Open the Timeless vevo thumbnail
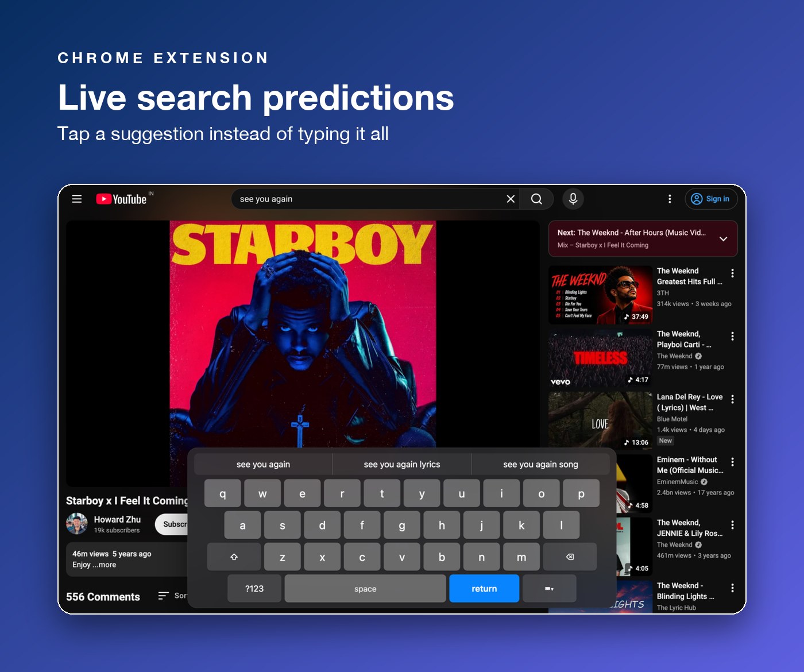This screenshot has height=672, width=804. pyautogui.click(x=600, y=358)
